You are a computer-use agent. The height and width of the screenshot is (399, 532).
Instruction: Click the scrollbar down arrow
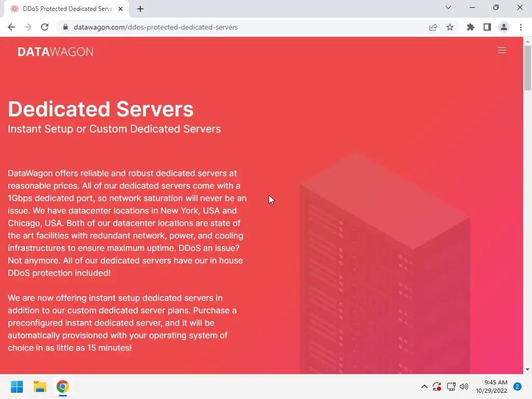click(x=527, y=369)
